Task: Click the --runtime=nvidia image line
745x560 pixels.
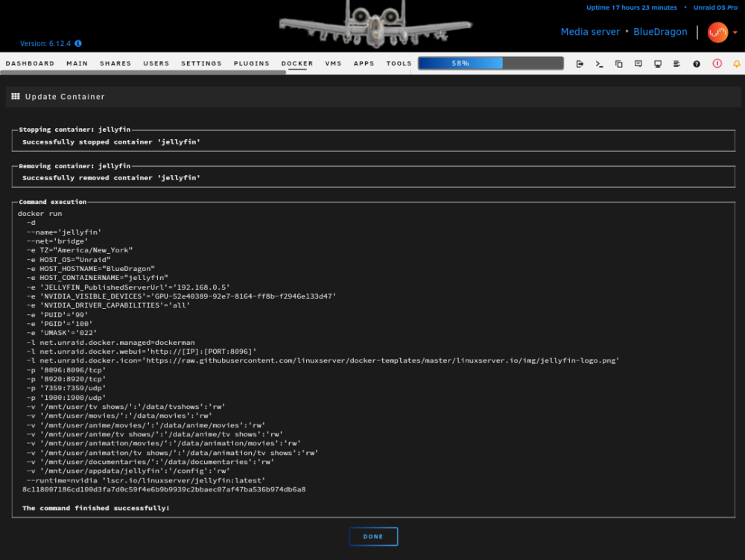Action: (x=146, y=480)
